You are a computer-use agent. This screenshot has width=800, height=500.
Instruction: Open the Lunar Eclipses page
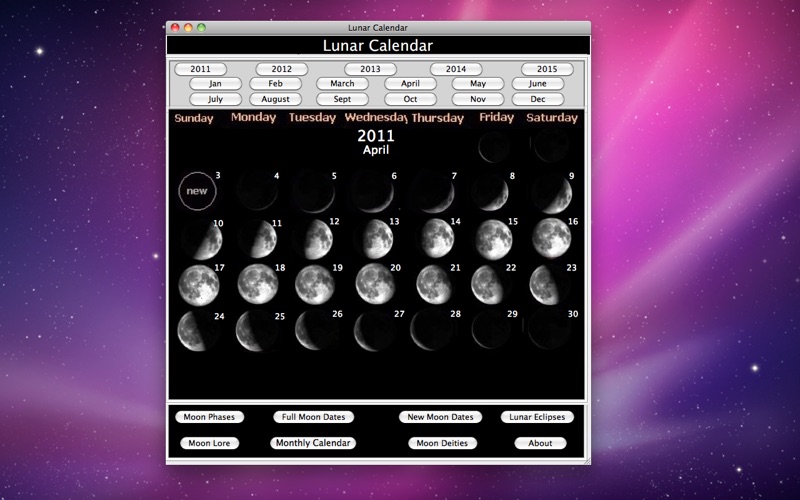click(x=537, y=417)
